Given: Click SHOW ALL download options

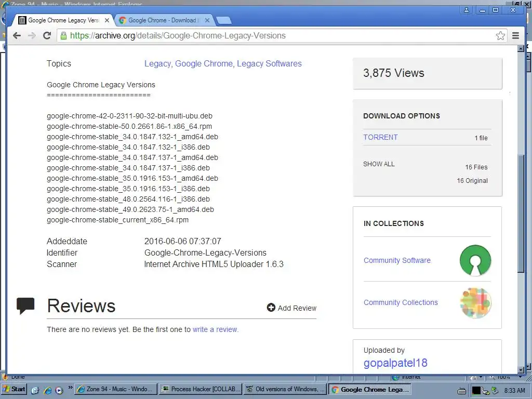Looking at the screenshot, I should click(379, 164).
